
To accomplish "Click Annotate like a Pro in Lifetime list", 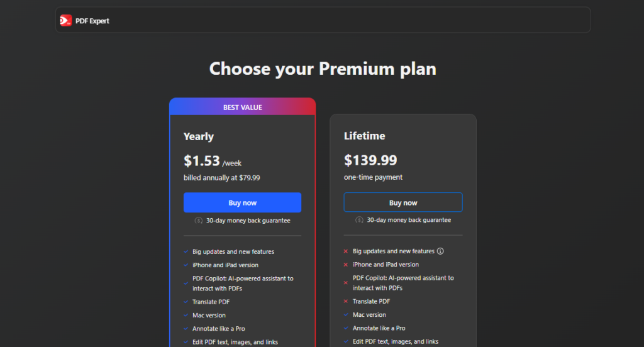I will (x=379, y=328).
